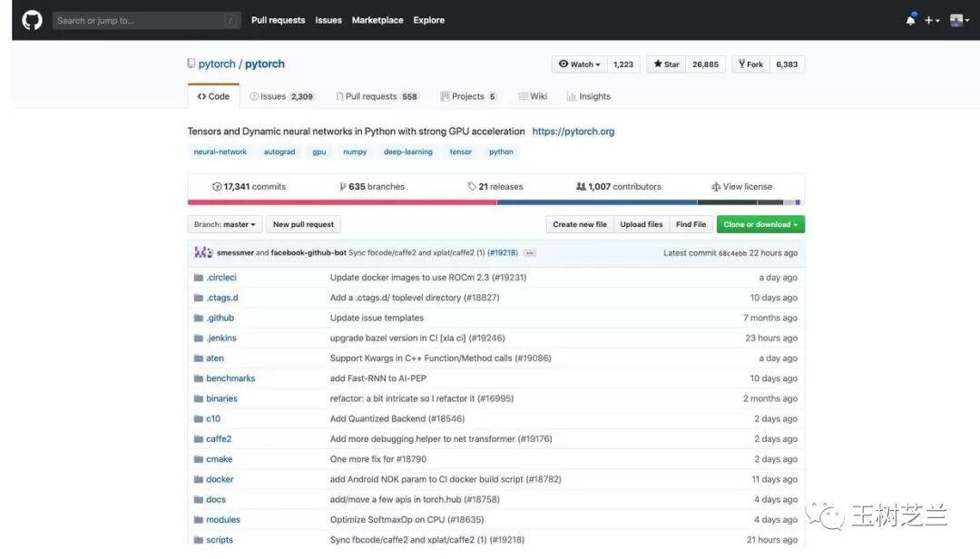Click Upload files button

pyautogui.click(x=642, y=224)
